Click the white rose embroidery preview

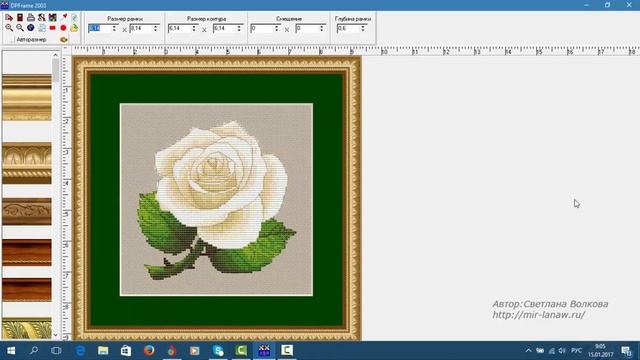tap(216, 200)
